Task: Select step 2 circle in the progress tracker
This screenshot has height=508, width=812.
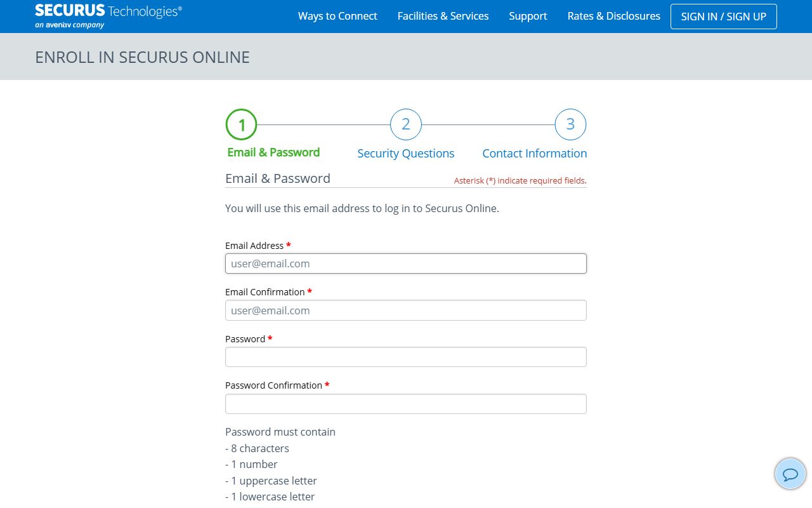Action: (406, 125)
